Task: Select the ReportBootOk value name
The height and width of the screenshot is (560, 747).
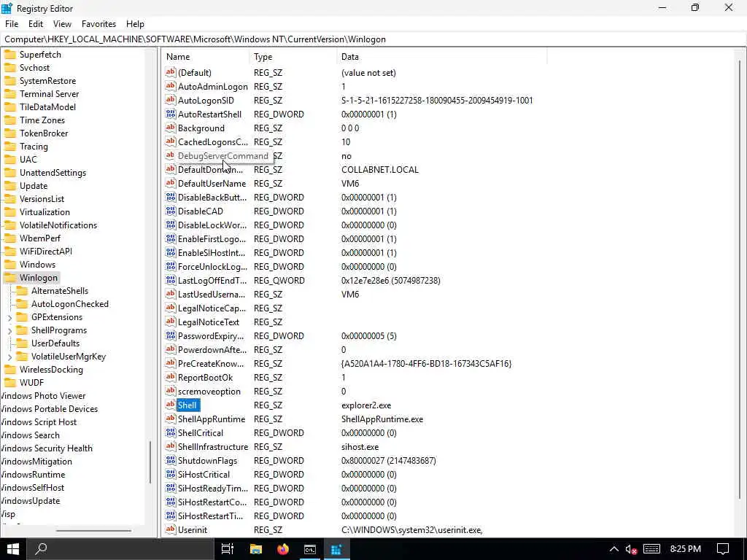Action: [205, 377]
